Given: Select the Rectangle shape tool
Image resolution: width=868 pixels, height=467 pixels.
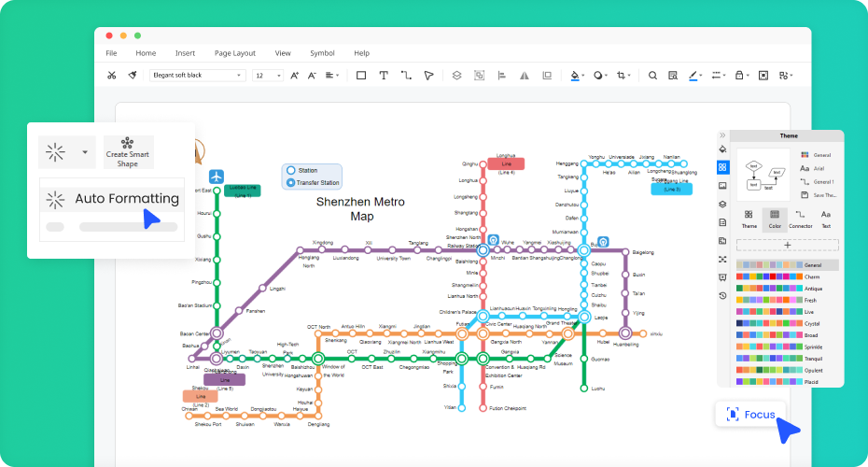Looking at the screenshot, I should 361,76.
